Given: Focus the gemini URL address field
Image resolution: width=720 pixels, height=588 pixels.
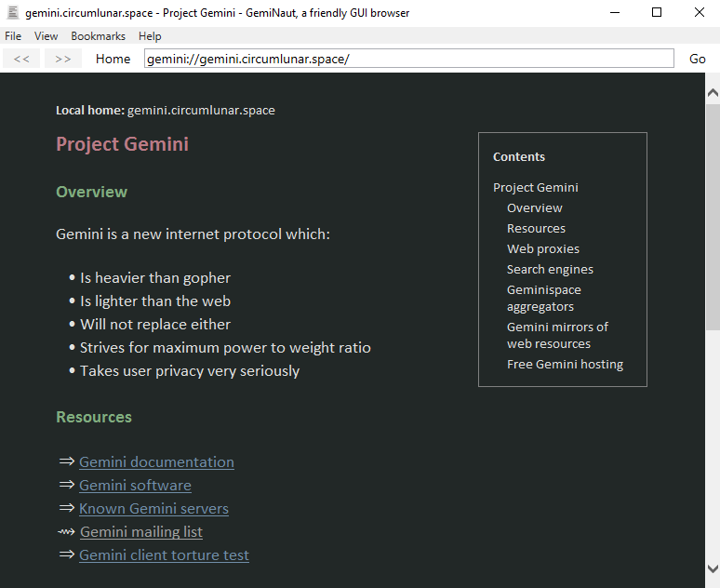Looking at the screenshot, I should [408, 59].
